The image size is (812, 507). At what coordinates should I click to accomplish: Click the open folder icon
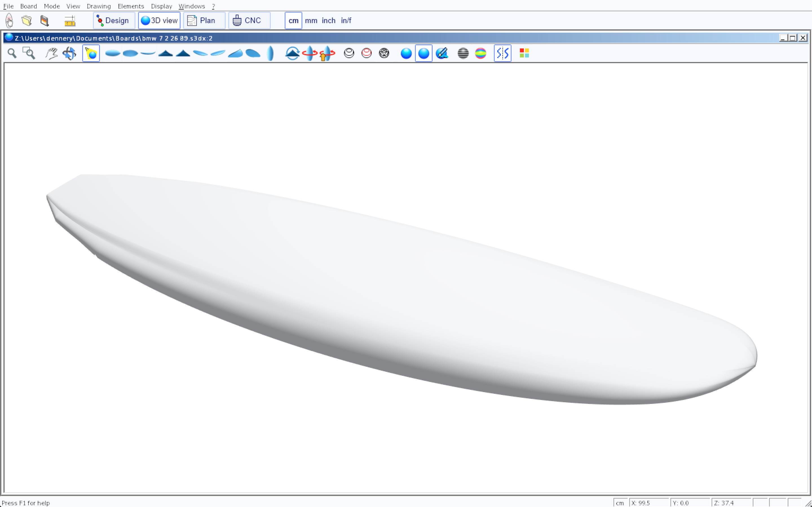coord(27,21)
